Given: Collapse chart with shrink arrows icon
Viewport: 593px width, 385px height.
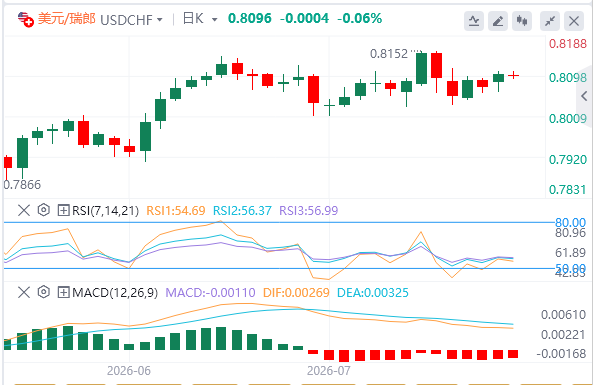Looking at the screenshot, I should [550, 20].
